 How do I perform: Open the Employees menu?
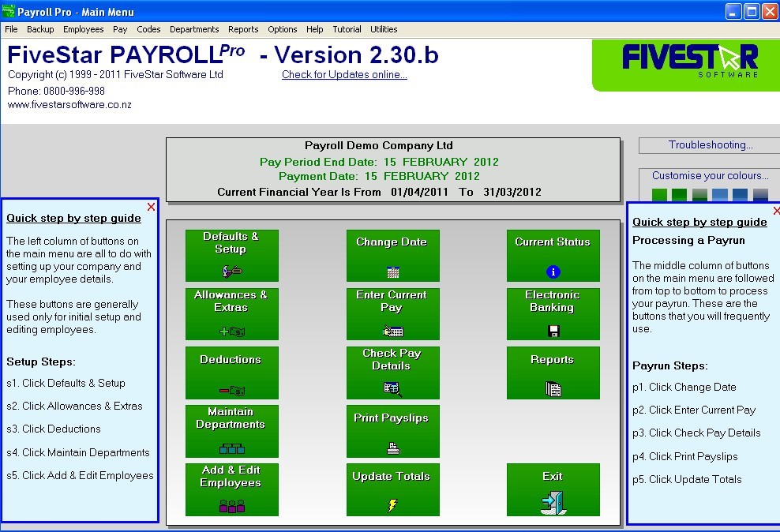[x=83, y=29]
